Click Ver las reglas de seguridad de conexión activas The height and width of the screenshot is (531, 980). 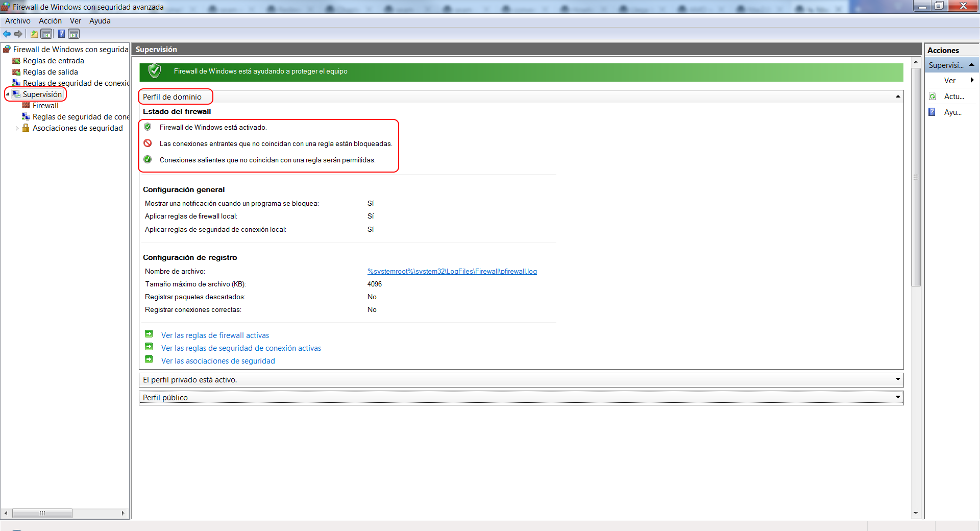point(241,348)
